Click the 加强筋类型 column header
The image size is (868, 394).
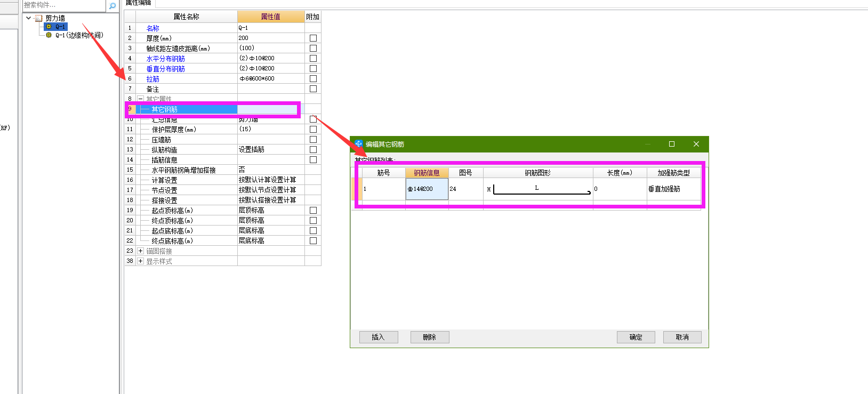pyautogui.click(x=674, y=173)
